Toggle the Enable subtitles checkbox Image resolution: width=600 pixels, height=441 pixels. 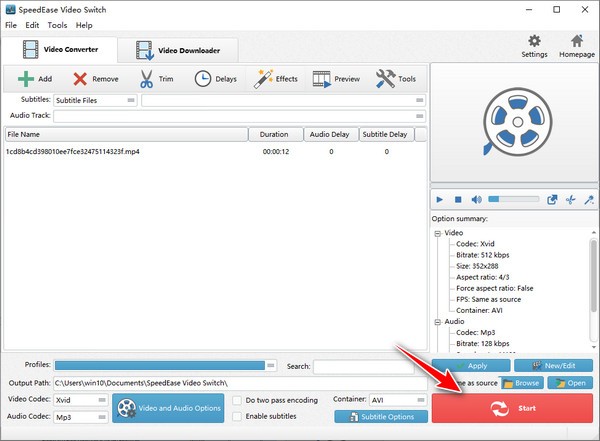(236, 416)
